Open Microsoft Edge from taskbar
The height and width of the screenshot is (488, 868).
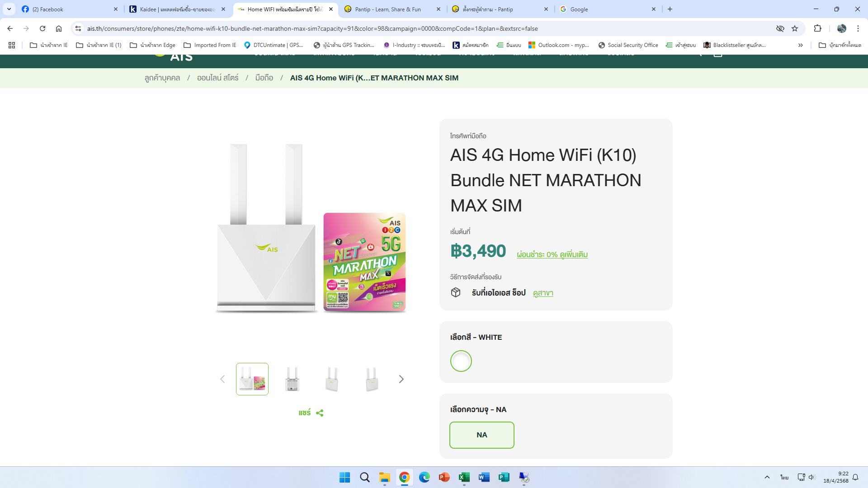(425, 477)
